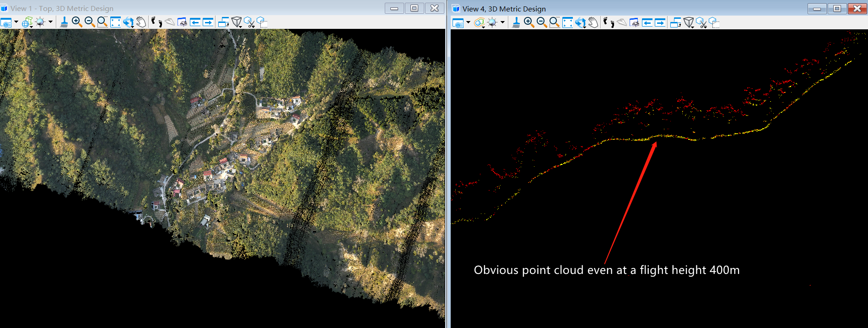The image size is (868, 328).
Task: Expand brightness dropdown arrow in View 1
Action: click(x=50, y=22)
